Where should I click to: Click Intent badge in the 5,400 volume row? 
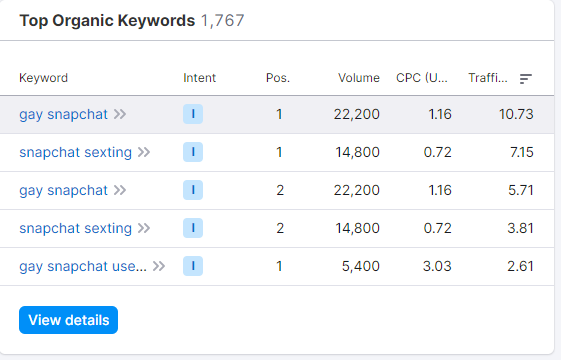click(x=193, y=266)
